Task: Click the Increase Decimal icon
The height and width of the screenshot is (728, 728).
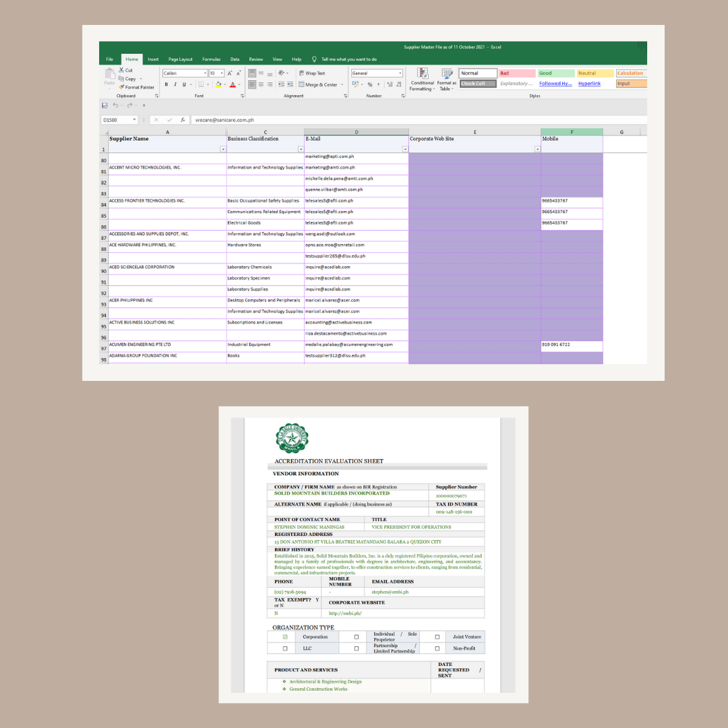Action: coord(390,84)
